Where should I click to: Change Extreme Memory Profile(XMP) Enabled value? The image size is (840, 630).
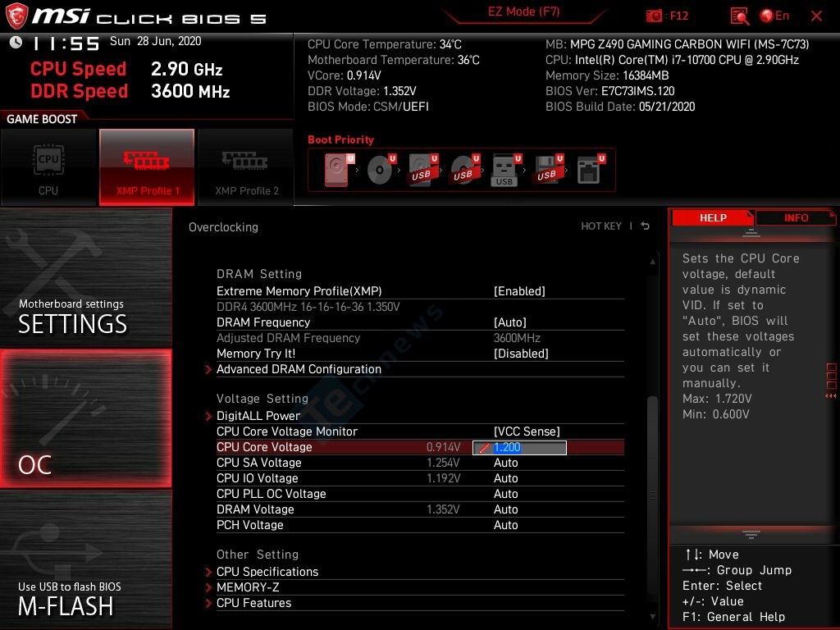pos(519,291)
